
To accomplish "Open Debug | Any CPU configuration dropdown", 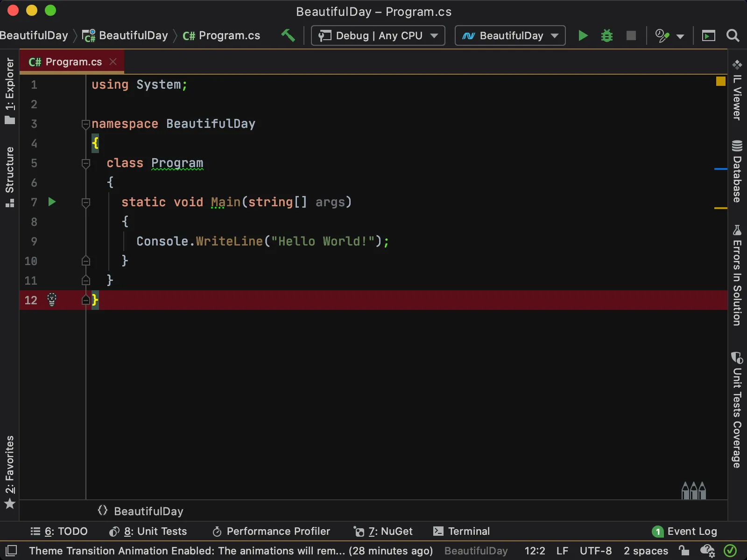I will pyautogui.click(x=378, y=35).
